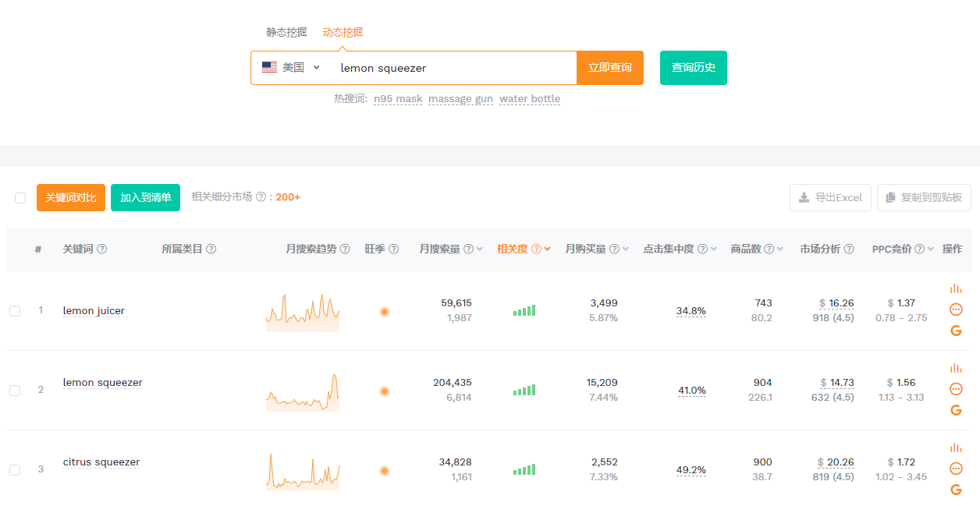This screenshot has width=980, height=506.
Task: Open the 美国 country dropdown
Action: point(291,68)
